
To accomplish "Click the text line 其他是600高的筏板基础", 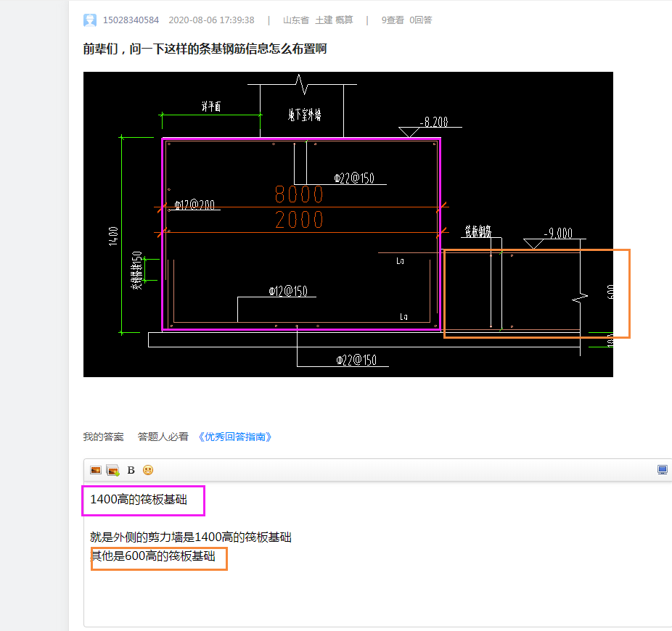I will [153, 556].
